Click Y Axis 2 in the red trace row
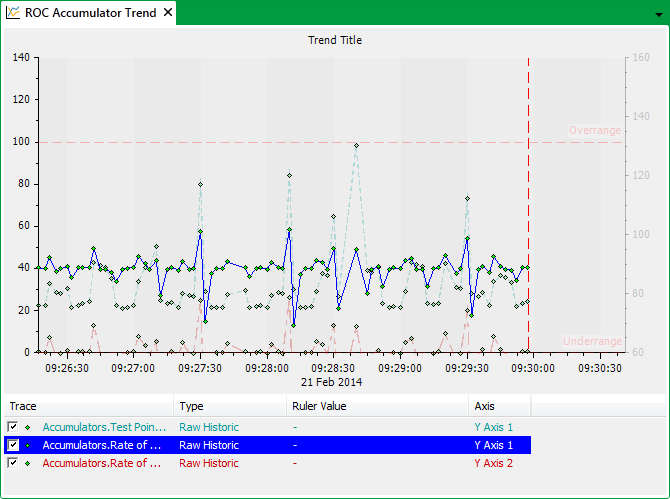 (494, 463)
